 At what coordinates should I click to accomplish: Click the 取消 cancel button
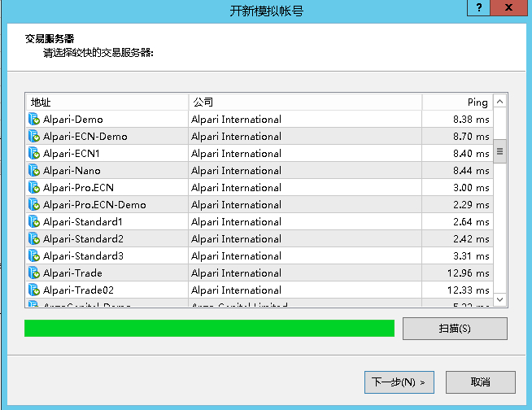(481, 382)
